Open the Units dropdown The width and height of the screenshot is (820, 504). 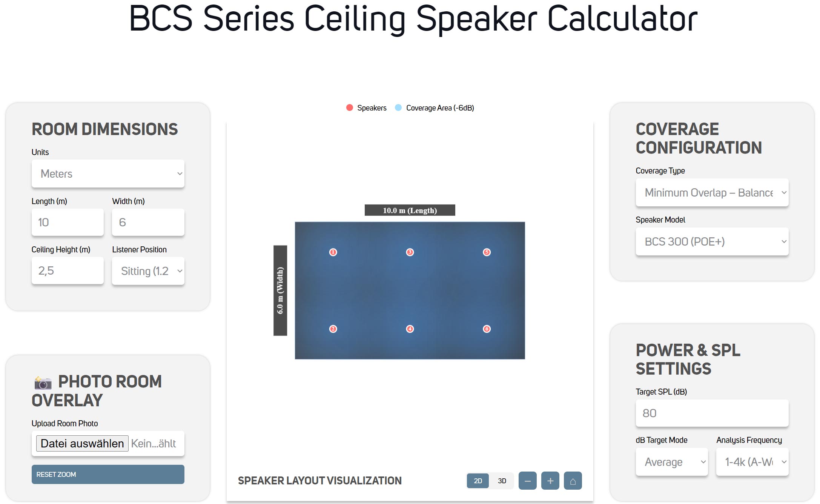108,174
